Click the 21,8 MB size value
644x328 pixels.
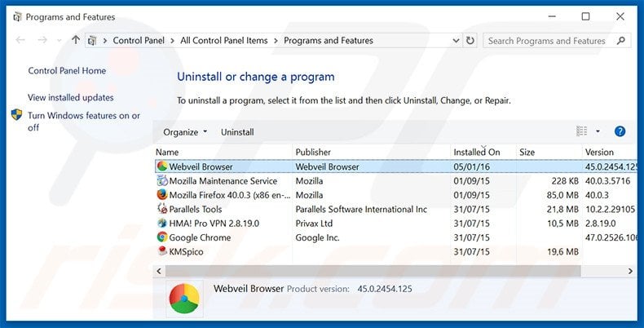(562, 209)
